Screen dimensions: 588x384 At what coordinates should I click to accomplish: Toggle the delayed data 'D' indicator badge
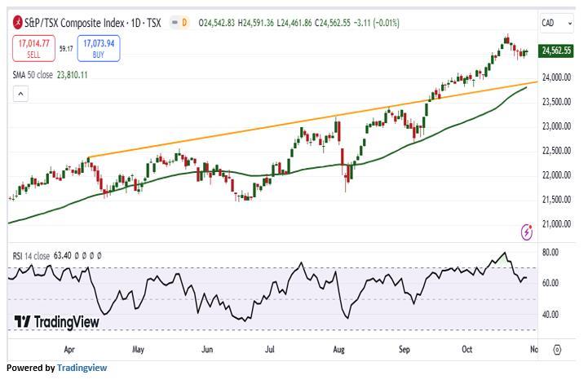(x=184, y=21)
